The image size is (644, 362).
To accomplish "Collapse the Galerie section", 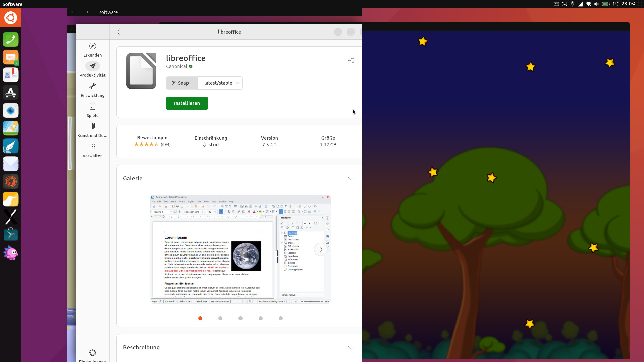I will [x=351, y=178].
